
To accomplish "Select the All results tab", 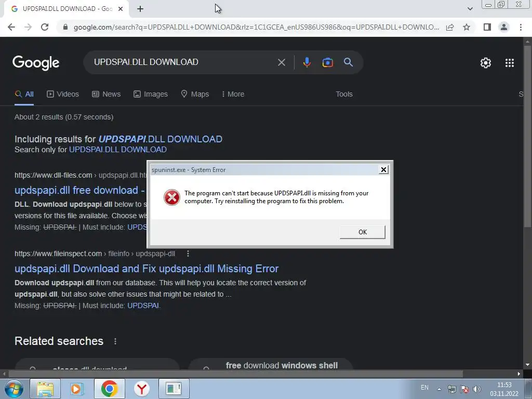I will point(24,95).
